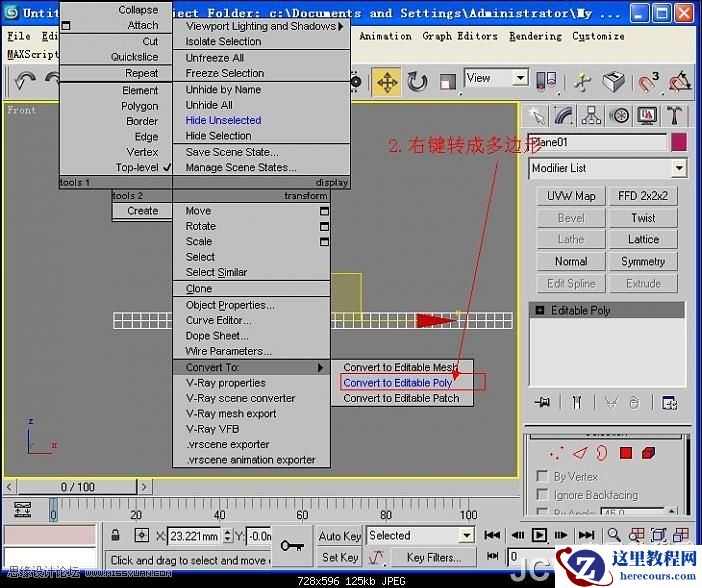Select the Move transform tool in toolbar
This screenshot has height=588, width=702.
pyautogui.click(x=387, y=83)
